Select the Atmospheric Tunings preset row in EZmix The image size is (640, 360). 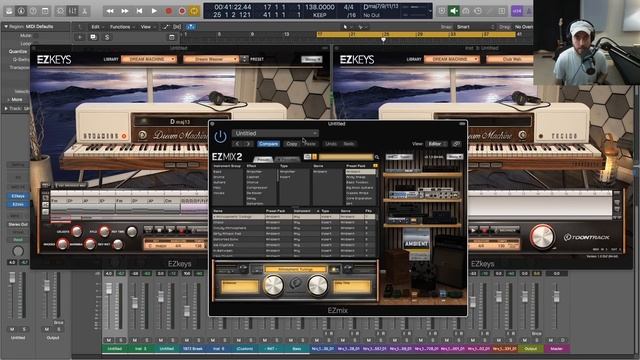tap(293, 217)
